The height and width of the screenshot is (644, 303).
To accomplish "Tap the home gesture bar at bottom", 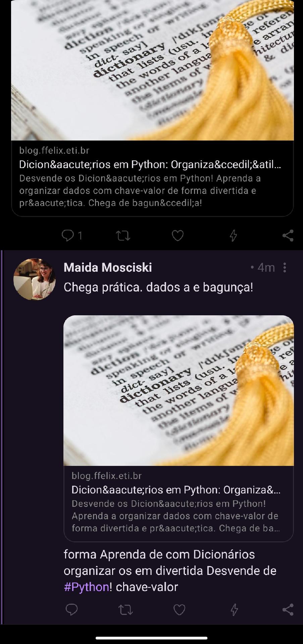I will (x=151, y=638).
